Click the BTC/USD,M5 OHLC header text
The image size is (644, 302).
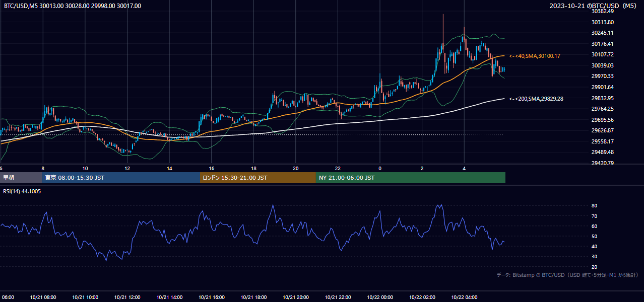pos(73,6)
